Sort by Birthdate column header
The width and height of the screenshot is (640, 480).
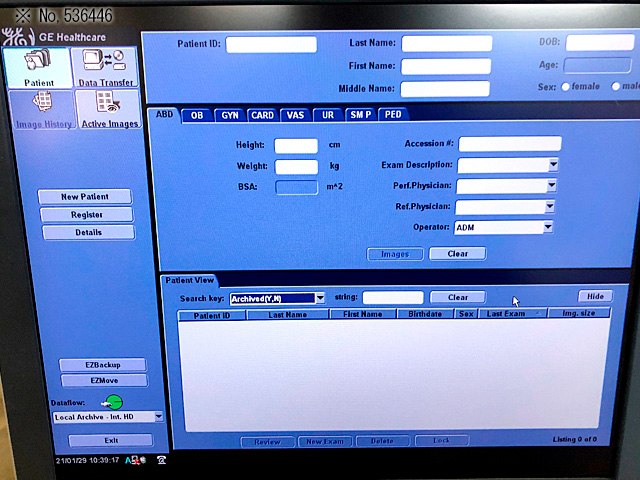(425, 314)
